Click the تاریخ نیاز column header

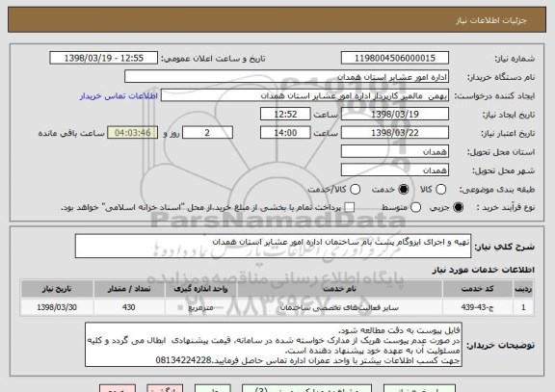click(x=57, y=289)
